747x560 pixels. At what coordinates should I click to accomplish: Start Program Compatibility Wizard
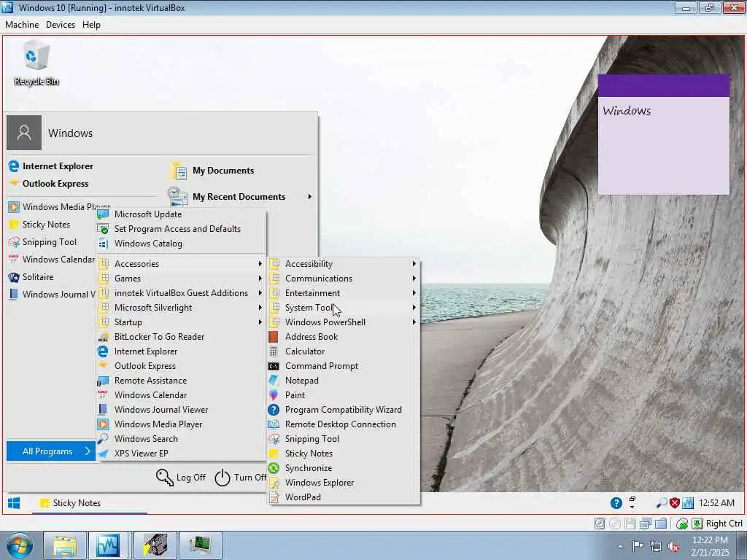[344, 410]
